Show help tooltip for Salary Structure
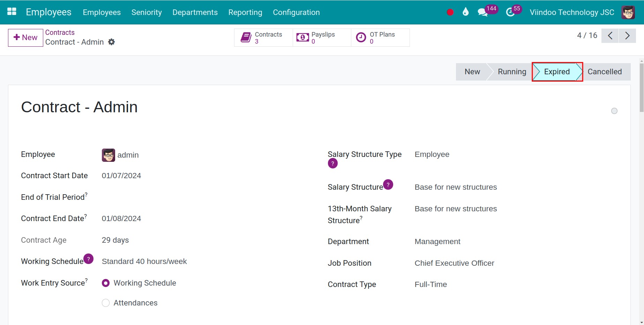The width and height of the screenshot is (644, 325). coord(388,184)
